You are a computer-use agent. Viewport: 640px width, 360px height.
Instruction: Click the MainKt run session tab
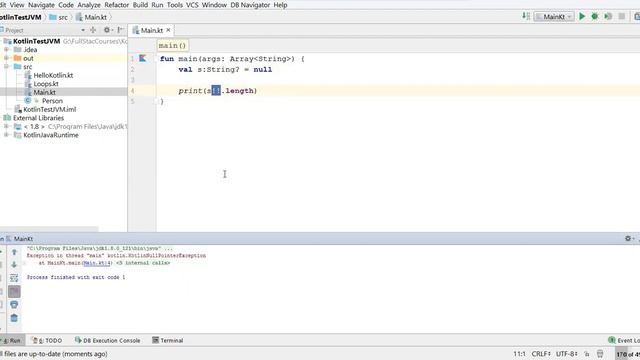tap(20, 239)
